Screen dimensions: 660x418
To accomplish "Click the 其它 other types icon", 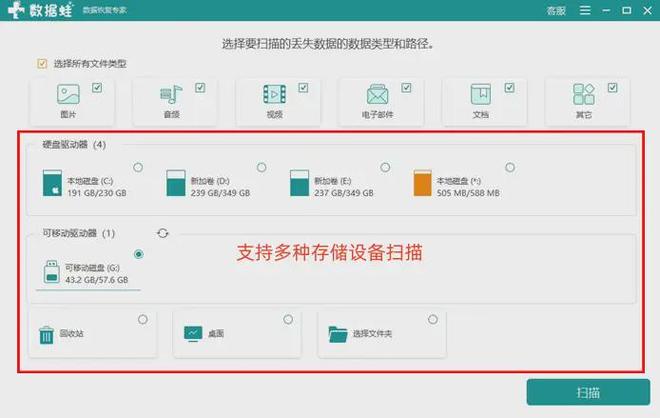I will point(584,94).
